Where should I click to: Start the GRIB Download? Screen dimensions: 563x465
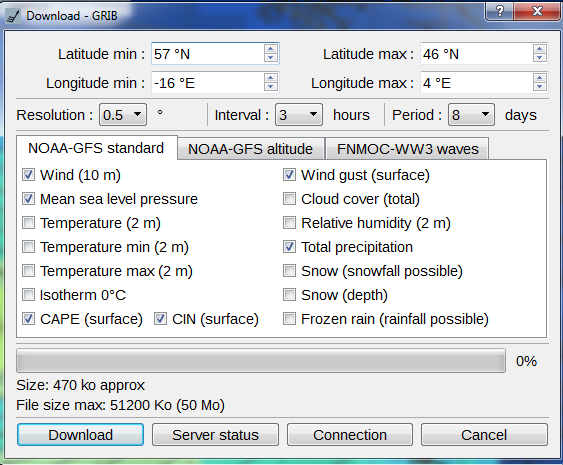click(x=80, y=435)
